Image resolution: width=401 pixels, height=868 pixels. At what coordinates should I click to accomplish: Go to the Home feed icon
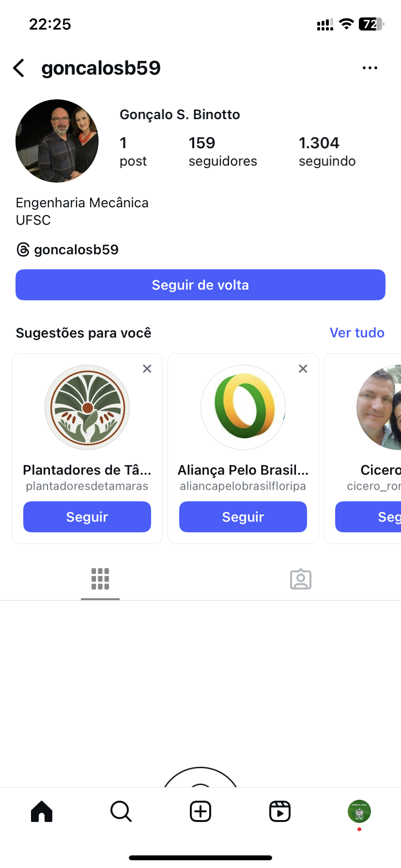[x=42, y=811]
